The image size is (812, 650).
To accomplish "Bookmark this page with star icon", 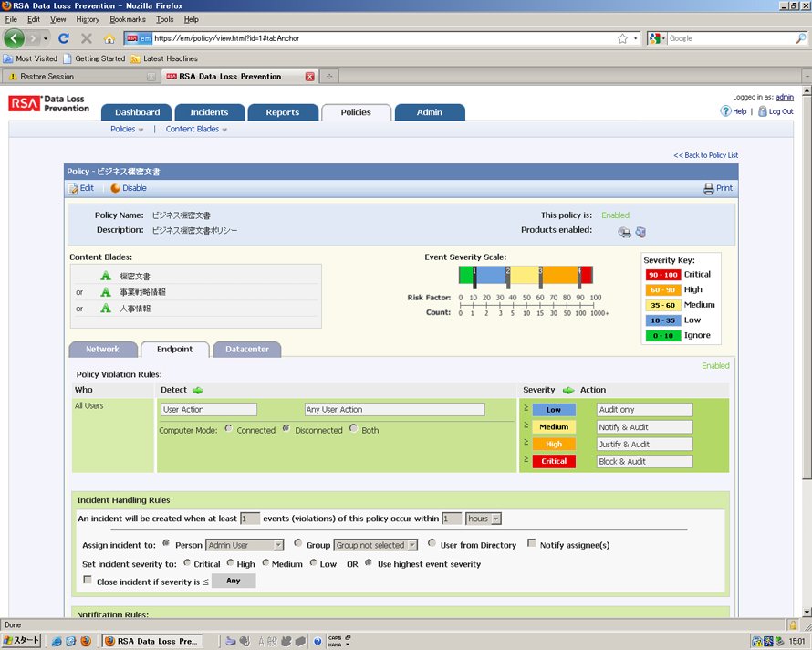I will pyautogui.click(x=622, y=38).
